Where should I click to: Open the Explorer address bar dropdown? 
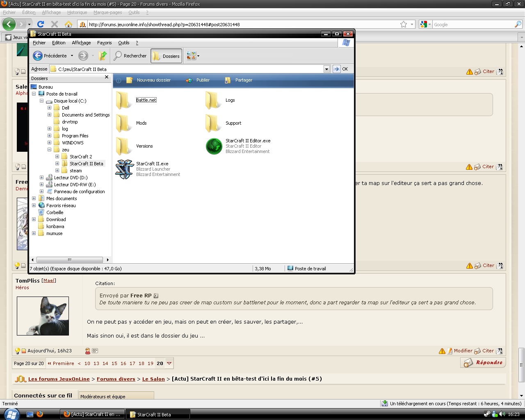point(326,69)
